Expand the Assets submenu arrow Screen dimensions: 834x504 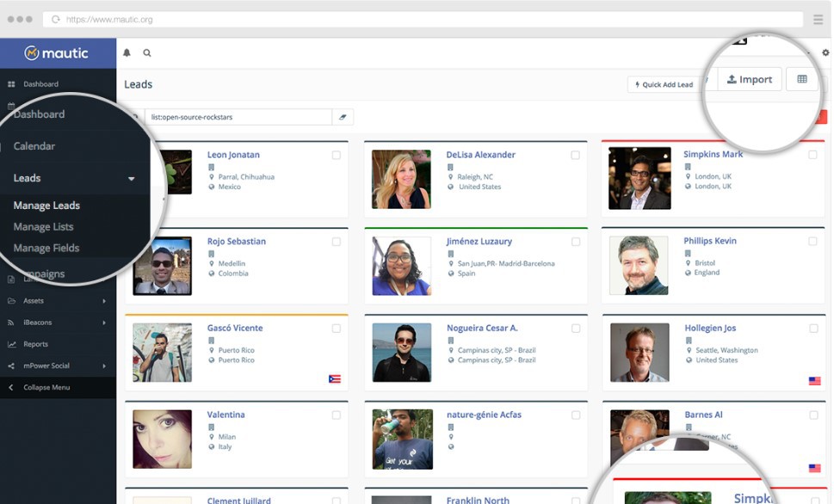tap(104, 301)
